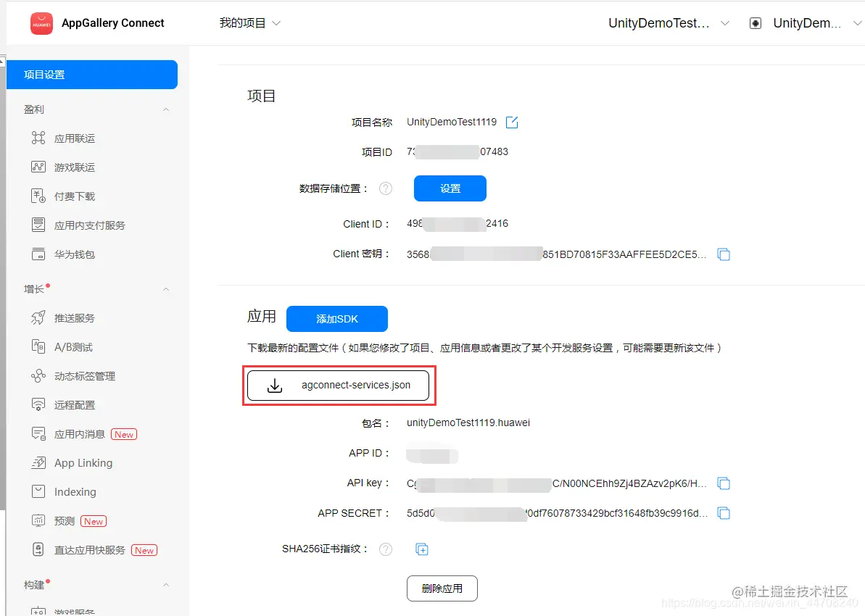Collapse the 盈利 sidebar section

(166, 109)
